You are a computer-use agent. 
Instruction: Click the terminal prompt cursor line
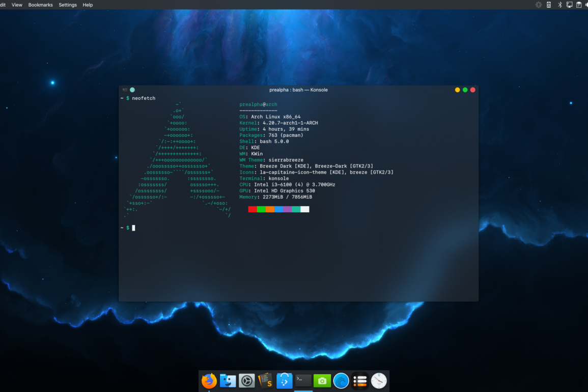(134, 228)
